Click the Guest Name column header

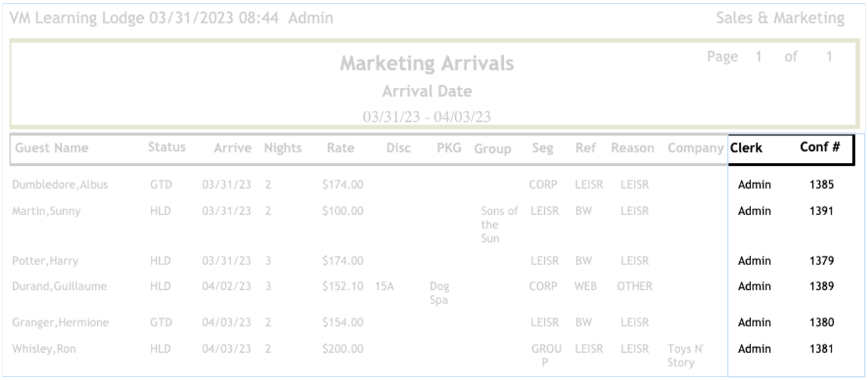(x=52, y=148)
